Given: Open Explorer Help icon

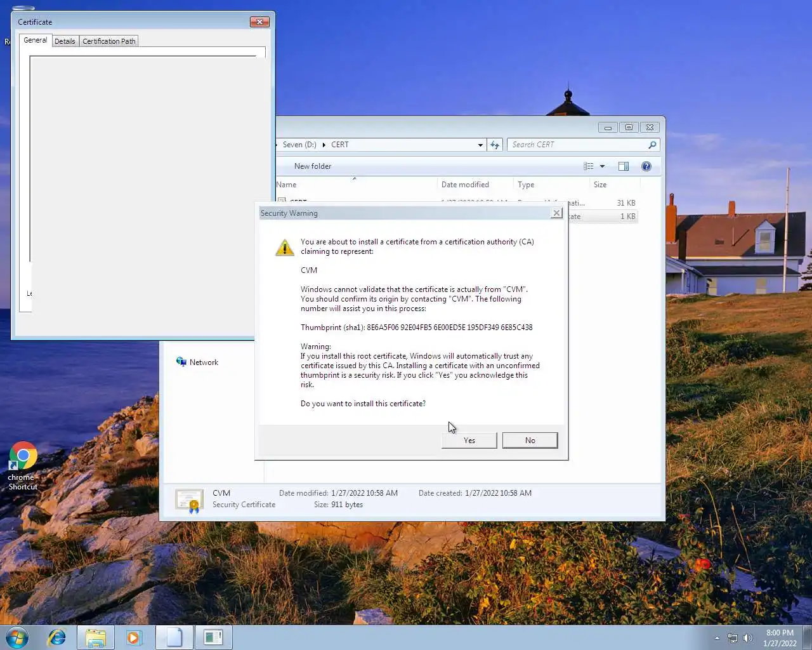Looking at the screenshot, I should [646, 166].
